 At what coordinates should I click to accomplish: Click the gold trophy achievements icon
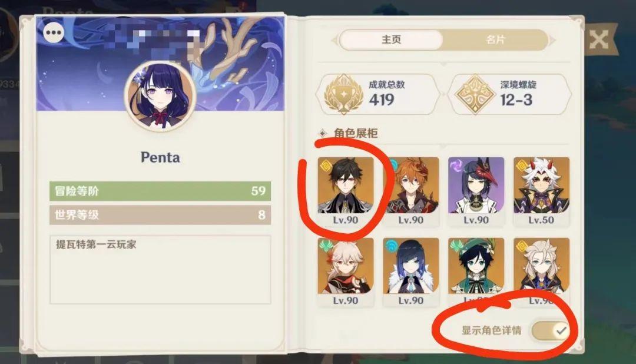343,94
